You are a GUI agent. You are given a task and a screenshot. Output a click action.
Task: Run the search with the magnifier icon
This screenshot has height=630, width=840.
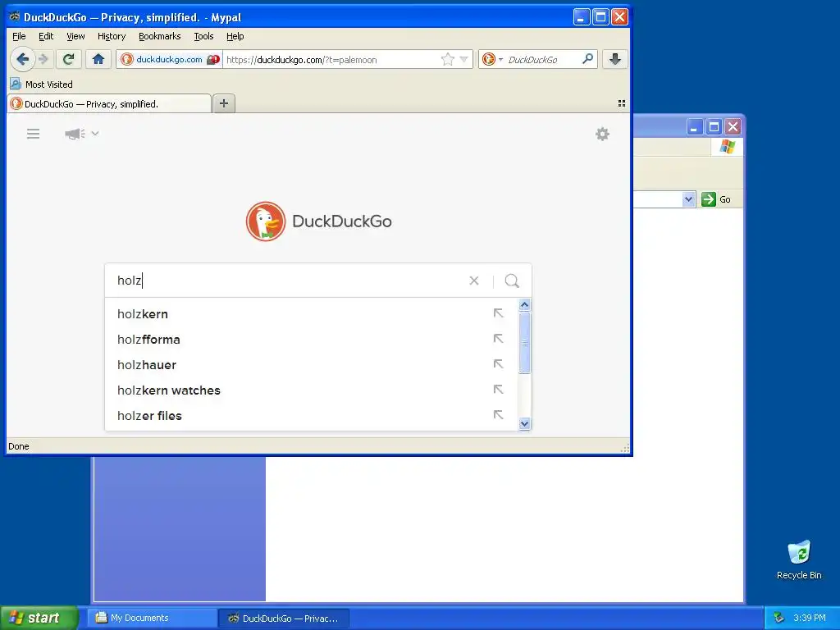512,281
